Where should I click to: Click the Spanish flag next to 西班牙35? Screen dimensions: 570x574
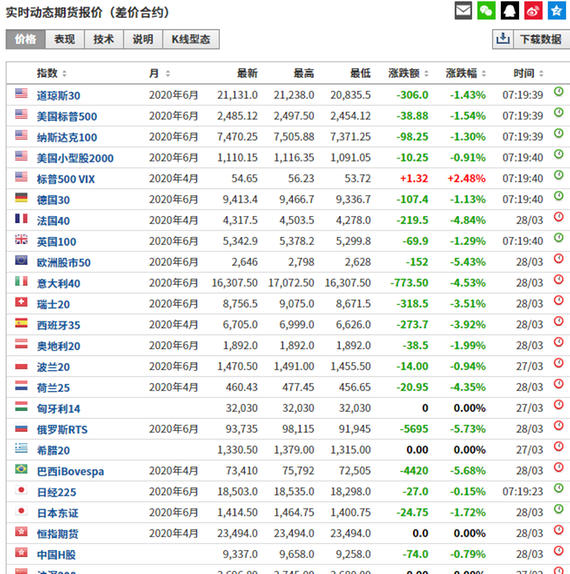click(x=21, y=323)
